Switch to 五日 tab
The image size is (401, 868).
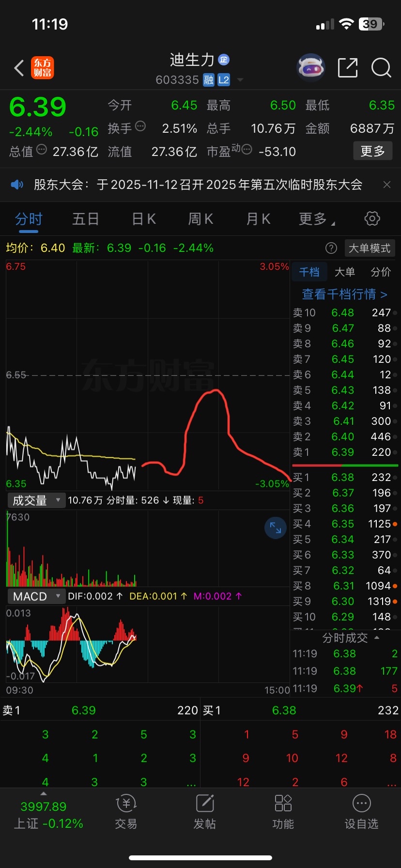[86, 219]
